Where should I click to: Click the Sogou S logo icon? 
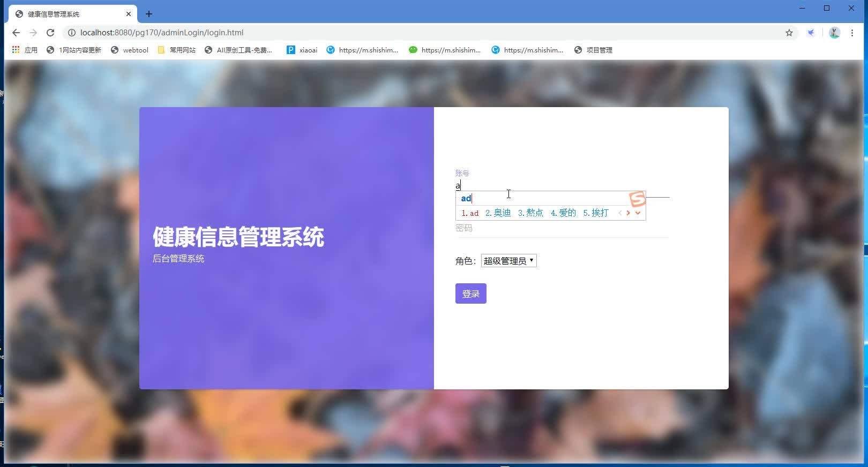pyautogui.click(x=638, y=199)
